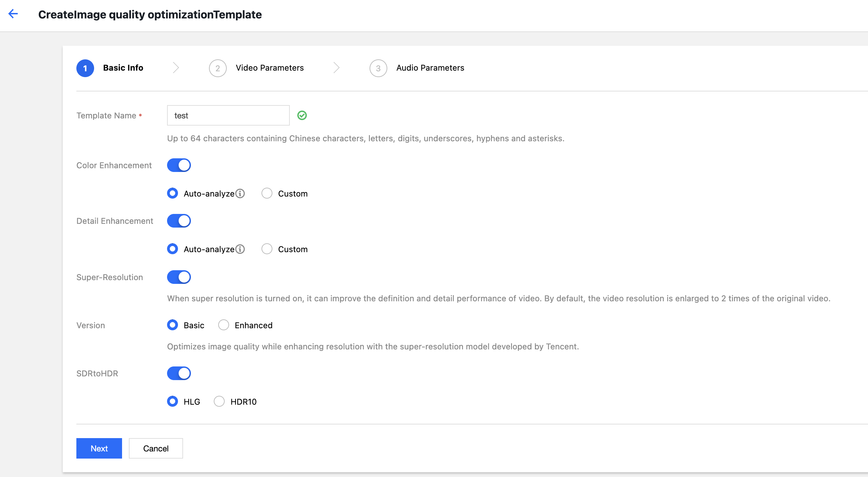Screen dimensions: 868x477
Task: Click info icon beside Detail Enhancement Auto-analyze
Action: click(x=240, y=249)
